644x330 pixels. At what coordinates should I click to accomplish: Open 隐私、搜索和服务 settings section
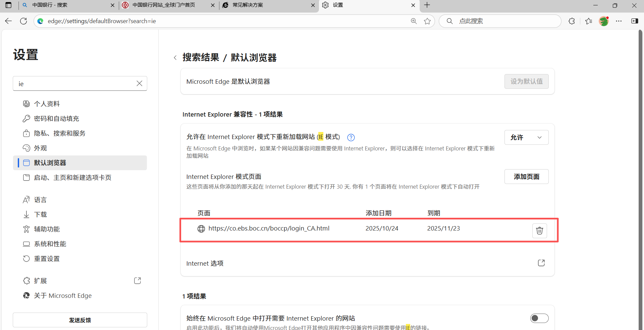coord(80,133)
